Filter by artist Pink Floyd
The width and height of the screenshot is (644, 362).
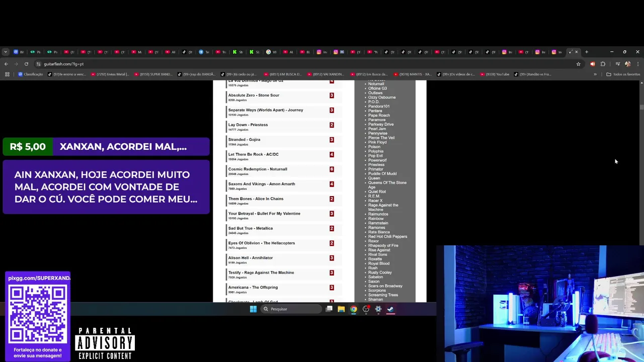(x=377, y=142)
